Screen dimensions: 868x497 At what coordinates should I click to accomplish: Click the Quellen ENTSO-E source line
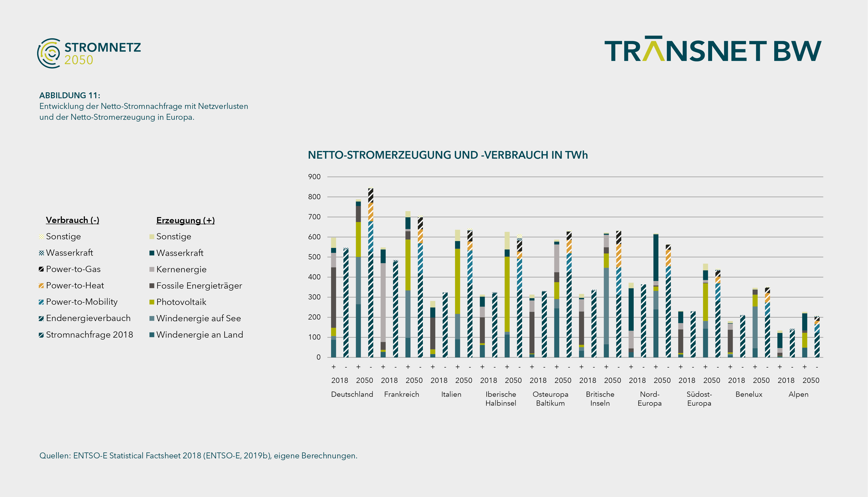pos(198,456)
